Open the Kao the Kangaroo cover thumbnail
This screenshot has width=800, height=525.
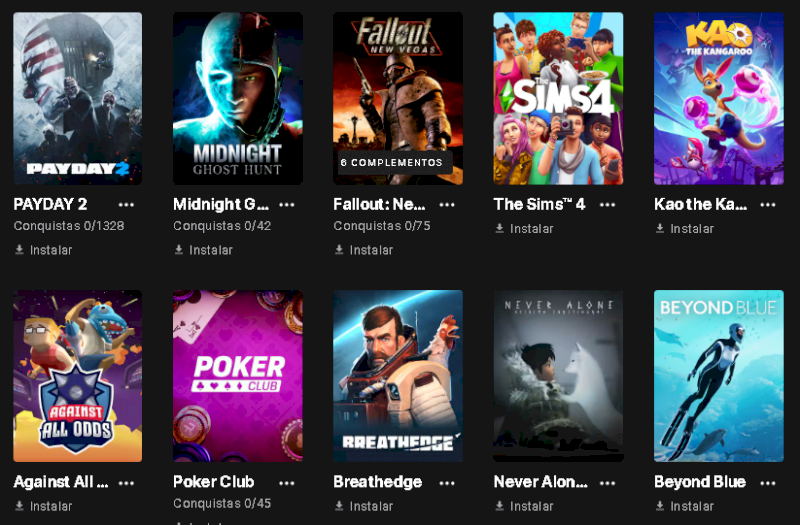click(x=718, y=98)
